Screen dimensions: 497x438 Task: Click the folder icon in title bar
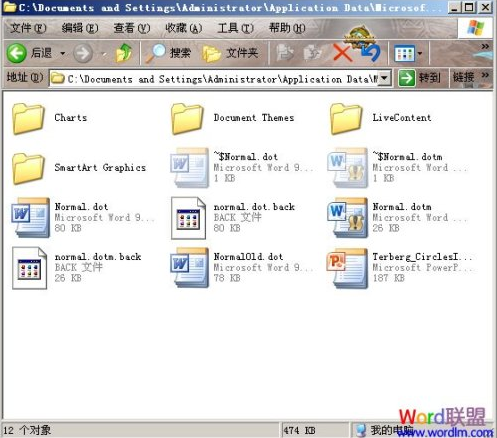click(9, 7)
